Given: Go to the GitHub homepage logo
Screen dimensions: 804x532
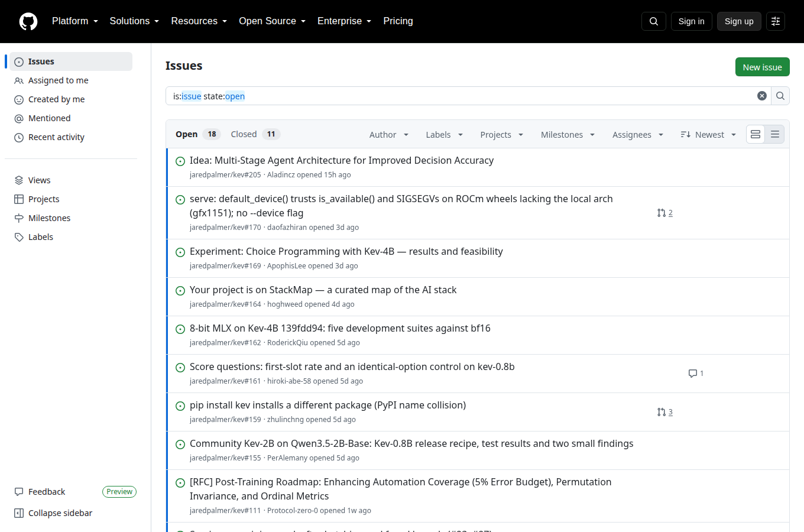Looking at the screenshot, I should [x=28, y=21].
